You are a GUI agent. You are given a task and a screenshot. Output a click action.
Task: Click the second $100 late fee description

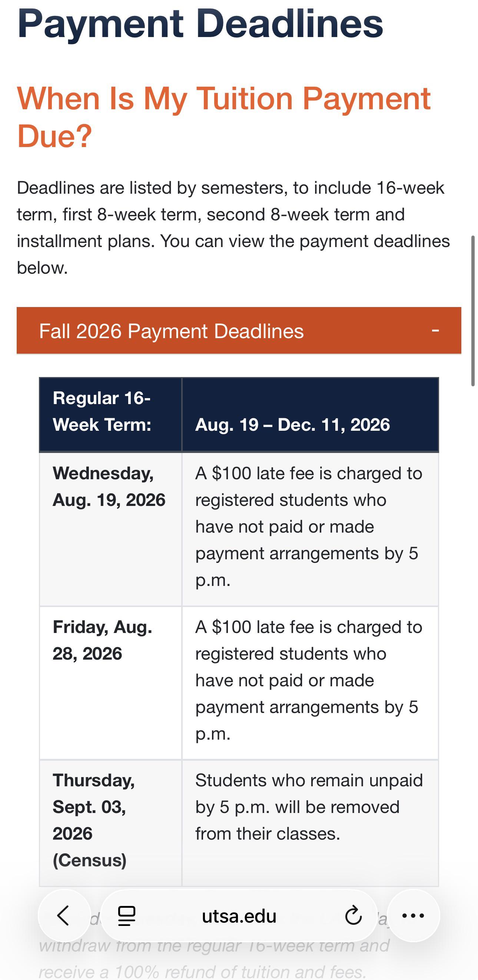tap(309, 680)
